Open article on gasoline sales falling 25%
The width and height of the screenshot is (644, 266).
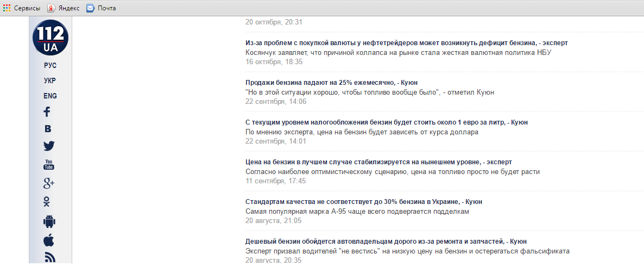coord(331,82)
